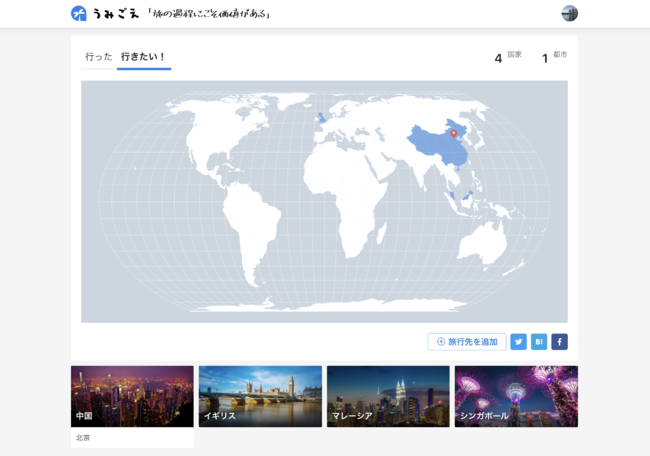
Task: Switch to the 行った tab
Action: (99, 57)
